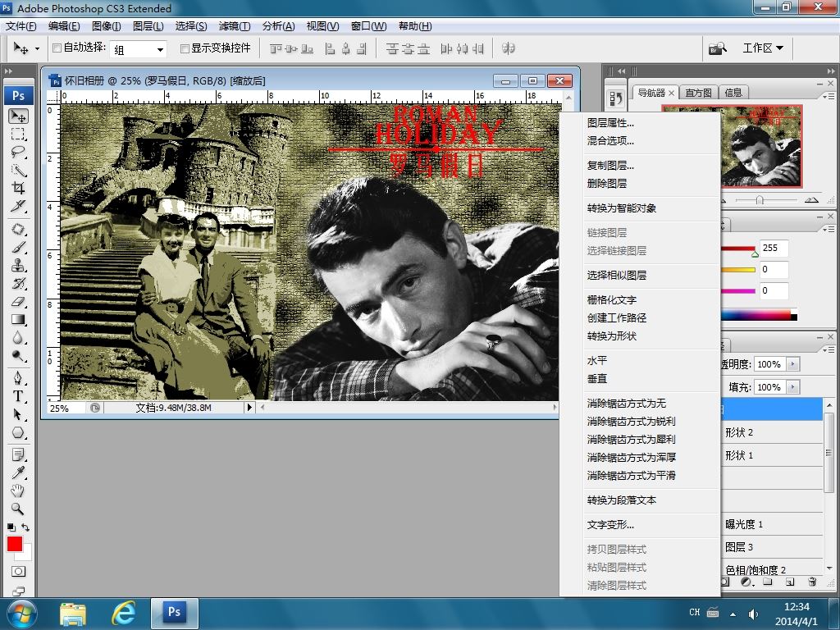This screenshot has height=630, width=840.
Task: Select the Magic Wand tool
Action: pos(18,171)
